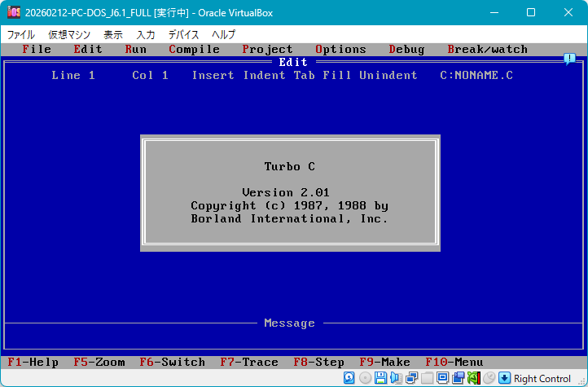Screen dimensions: 588x387
Task: Click the optical drive status icon
Action: 365,378
